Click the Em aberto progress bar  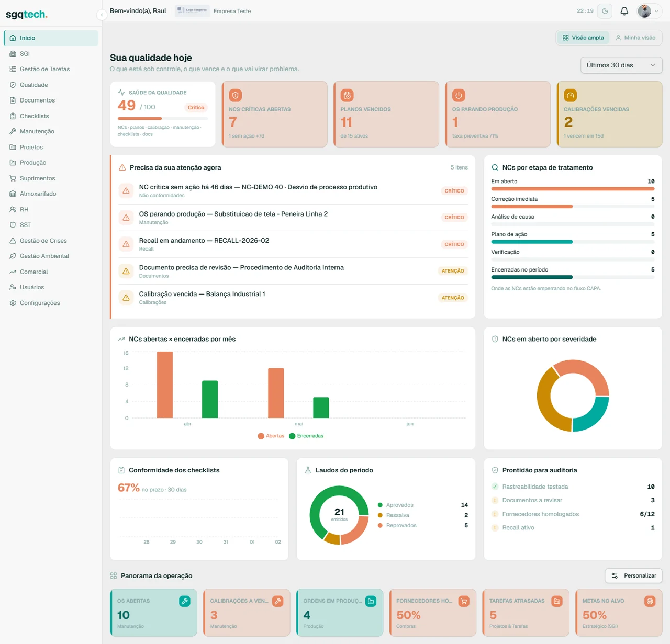pyautogui.click(x=573, y=189)
